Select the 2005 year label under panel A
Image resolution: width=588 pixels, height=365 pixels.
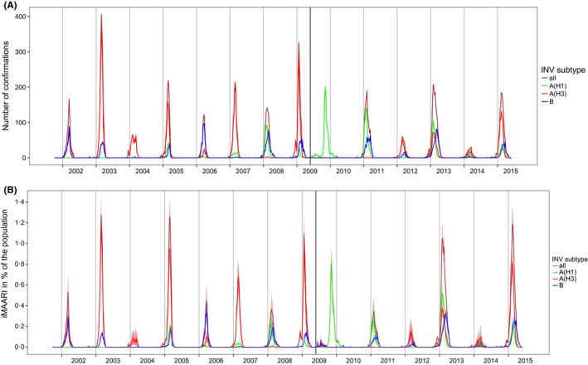[176, 171]
